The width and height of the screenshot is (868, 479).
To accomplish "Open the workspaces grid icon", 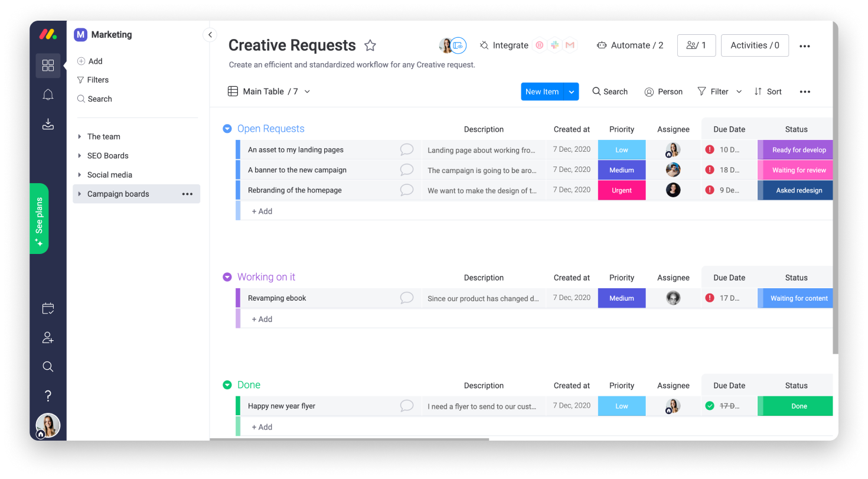I will click(48, 66).
